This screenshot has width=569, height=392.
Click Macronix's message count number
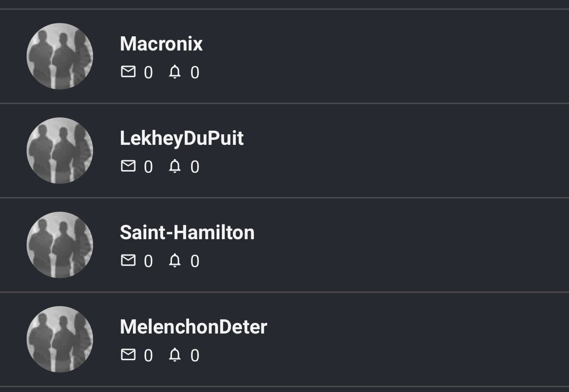point(148,73)
